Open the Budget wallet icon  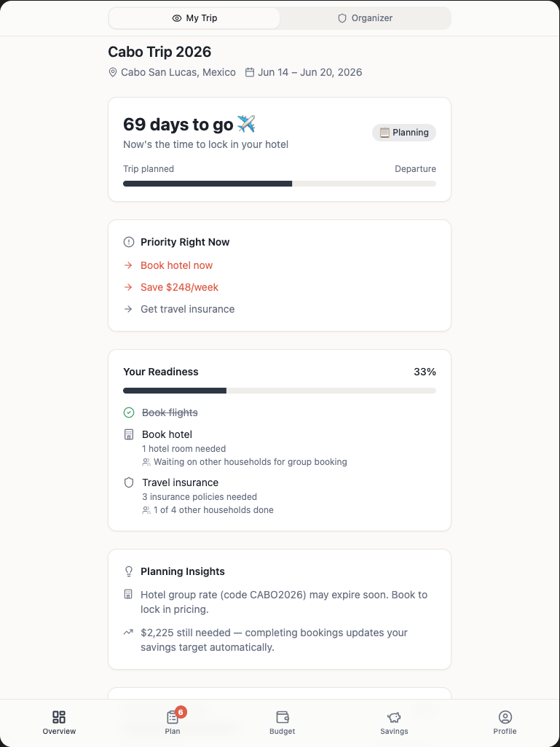(x=283, y=717)
